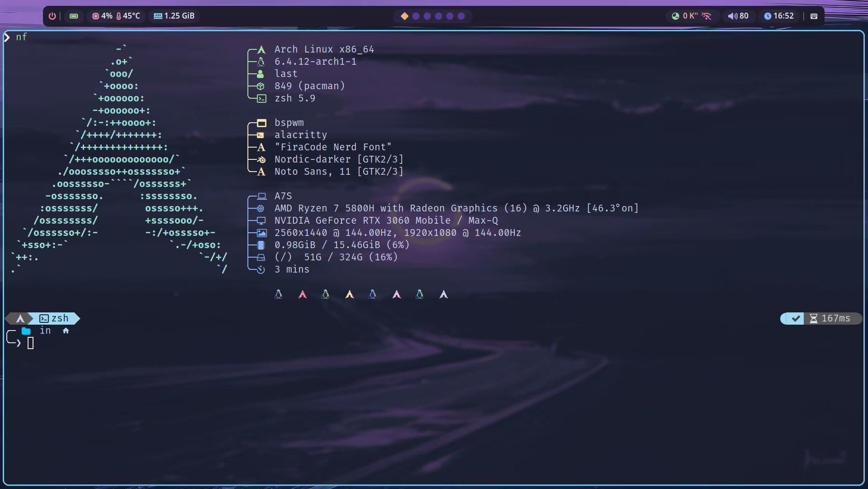This screenshot has width=868, height=489.
Task: Click the battery indicator icon
Action: [x=74, y=16]
